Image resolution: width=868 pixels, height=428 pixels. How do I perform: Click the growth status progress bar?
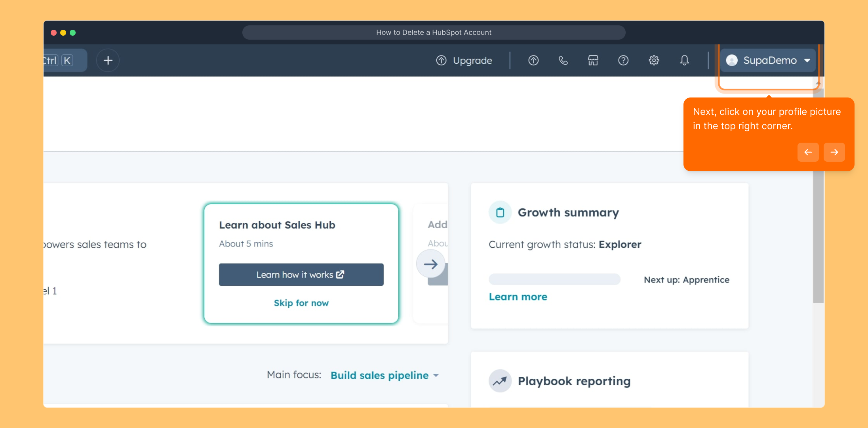554,279
